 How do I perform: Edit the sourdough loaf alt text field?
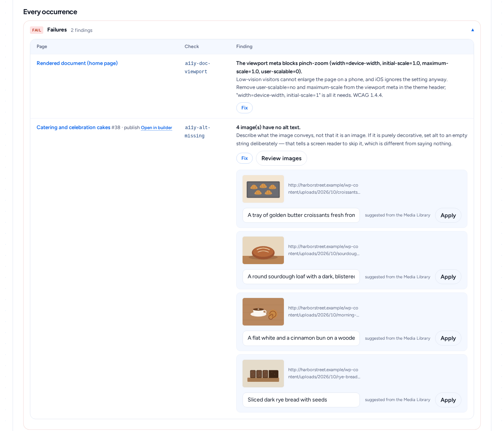[301, 277]
